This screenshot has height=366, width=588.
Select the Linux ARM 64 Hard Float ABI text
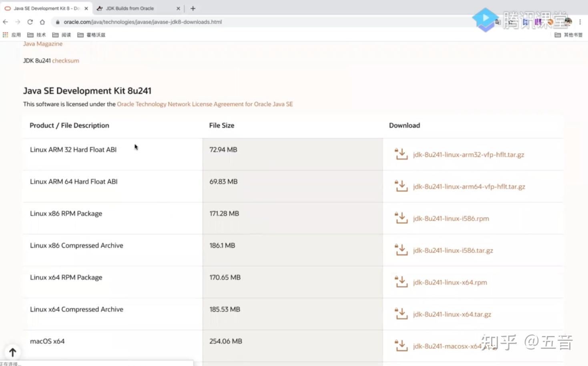74,182
